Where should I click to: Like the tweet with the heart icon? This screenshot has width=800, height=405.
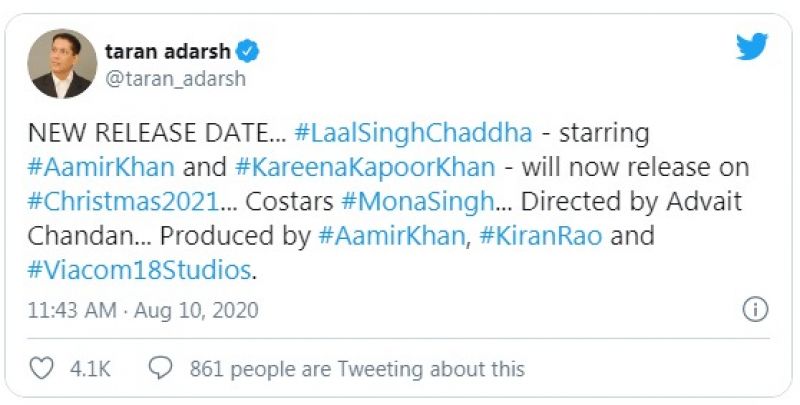tap(41, 369)
